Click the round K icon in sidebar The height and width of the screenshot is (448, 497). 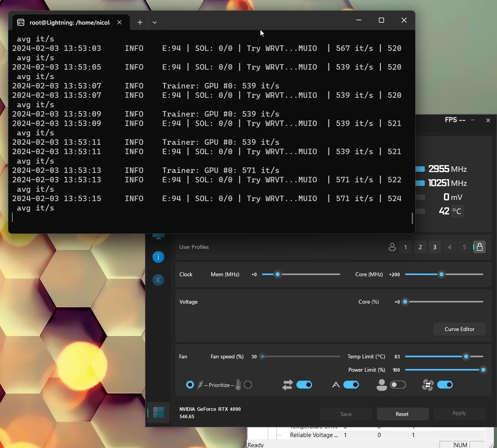click(x=158, y=280)
